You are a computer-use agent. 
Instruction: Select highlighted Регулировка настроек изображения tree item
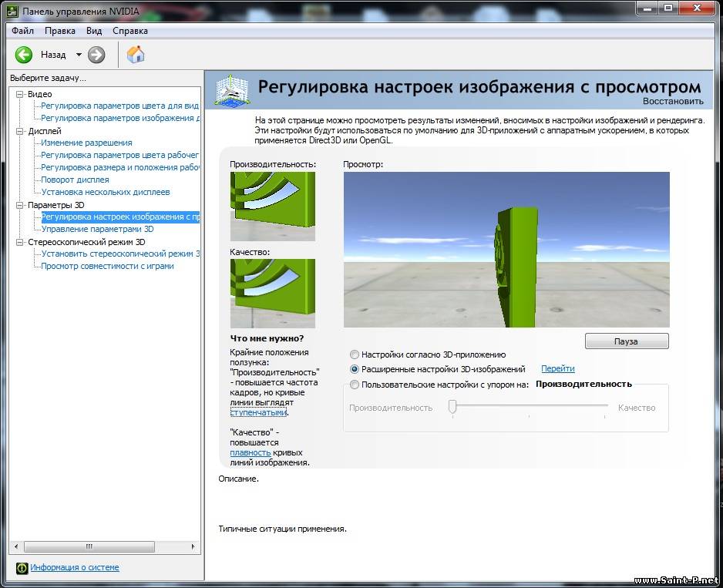[120, 217]
